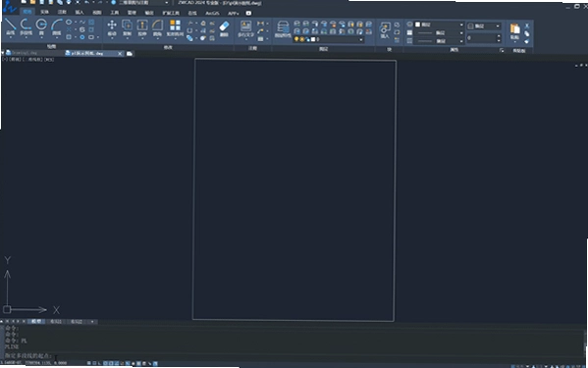The image size is (588, 368).
Task: Select the Polyline tool
Action: point(26,27)
